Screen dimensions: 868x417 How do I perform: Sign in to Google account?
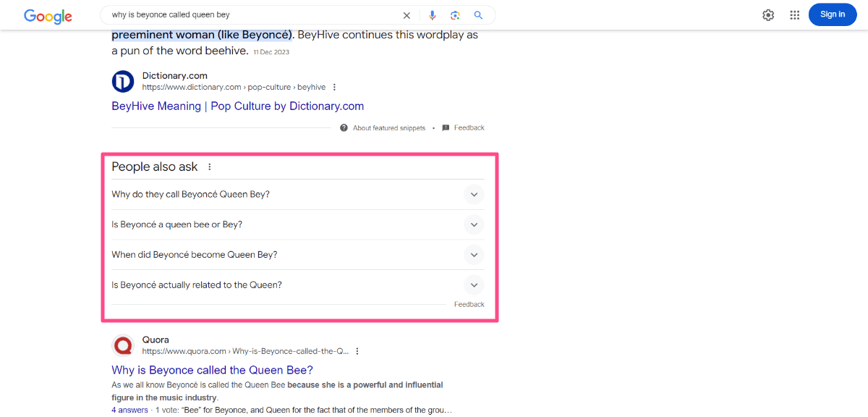[833, 14]
